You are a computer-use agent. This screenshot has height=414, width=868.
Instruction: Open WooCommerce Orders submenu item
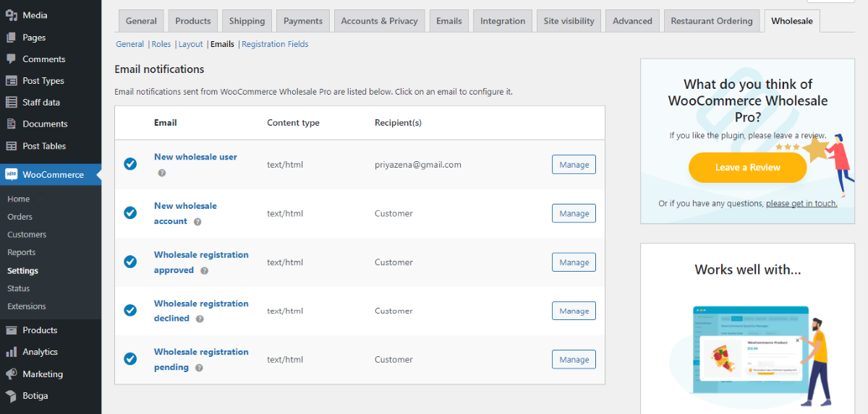click(x=20, y=217)
